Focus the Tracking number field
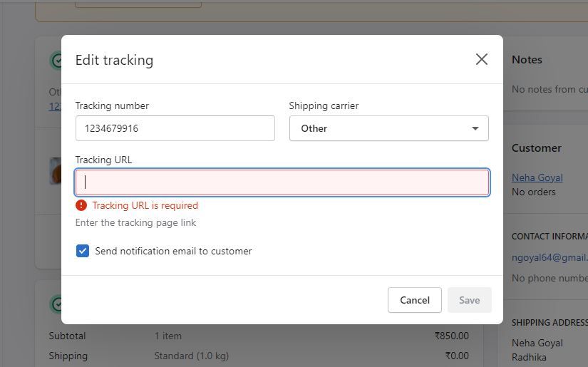Image resolution: width=588 pixels, height=367 pixels. pyautogui.click(x=175, y=128)
